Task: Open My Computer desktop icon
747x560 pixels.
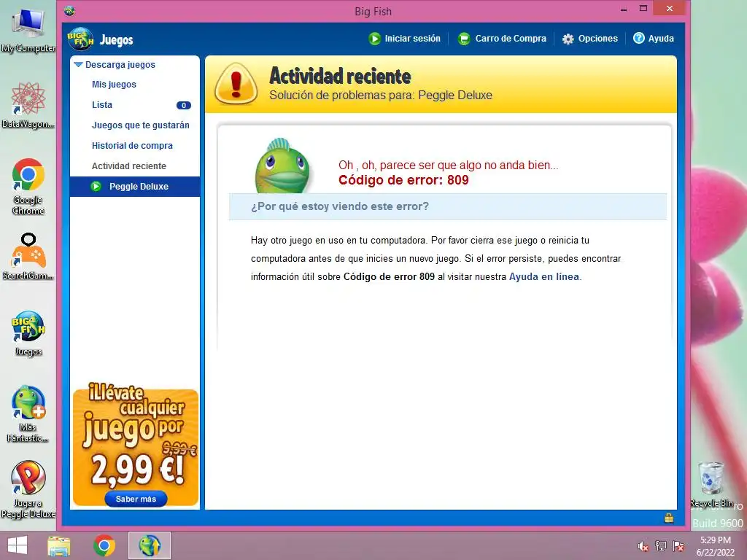Action: click(x=28, y=31)
